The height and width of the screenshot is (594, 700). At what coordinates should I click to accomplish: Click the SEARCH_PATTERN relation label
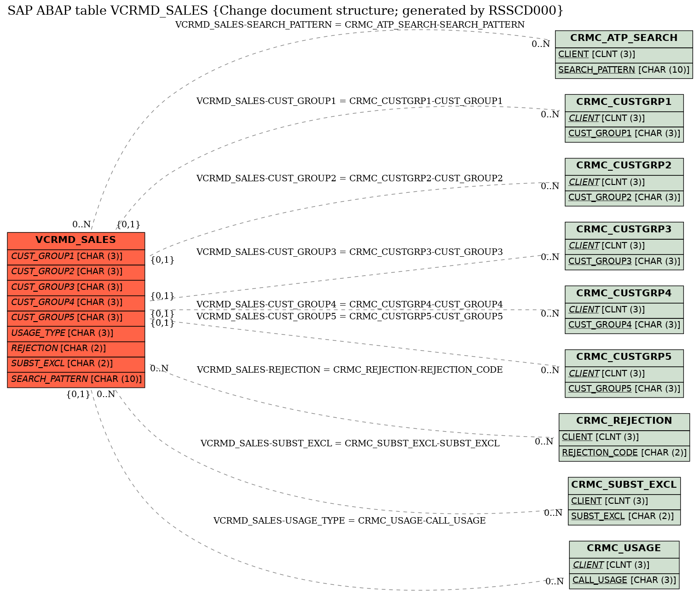click(350, 25)
